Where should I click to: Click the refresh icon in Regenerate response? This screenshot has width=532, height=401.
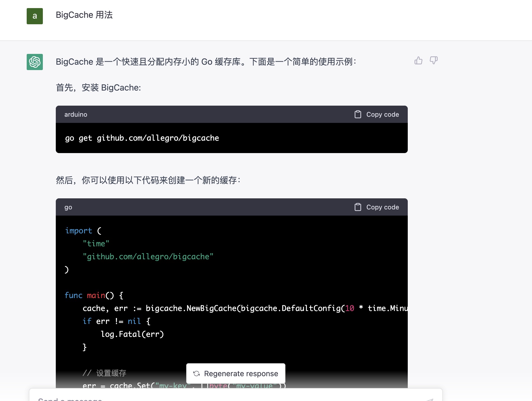(196, 374)
